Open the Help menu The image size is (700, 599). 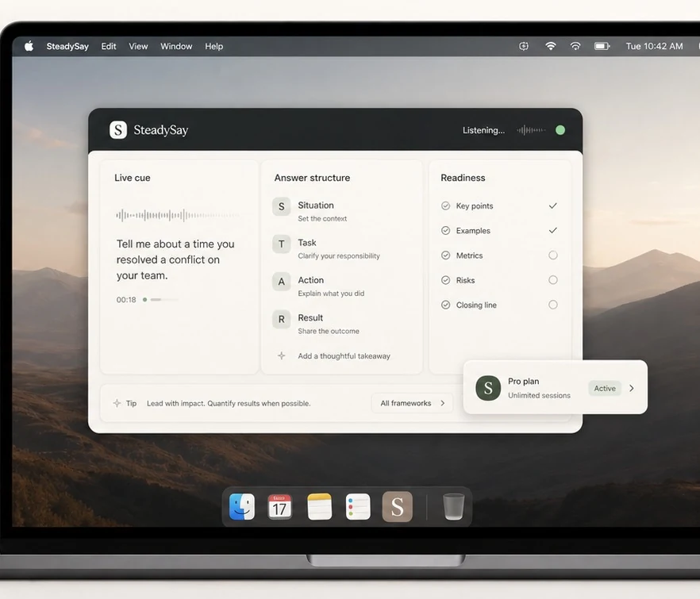[213, 47]
